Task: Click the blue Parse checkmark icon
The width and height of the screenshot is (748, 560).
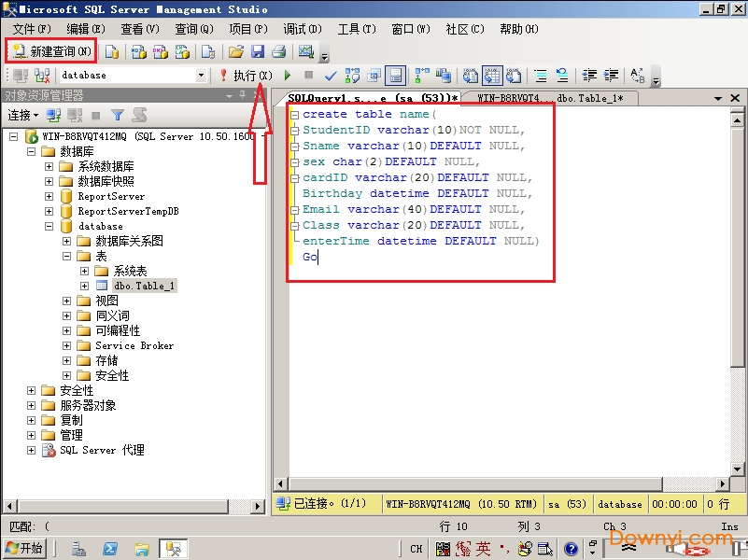Action: [x=331, y=76]
